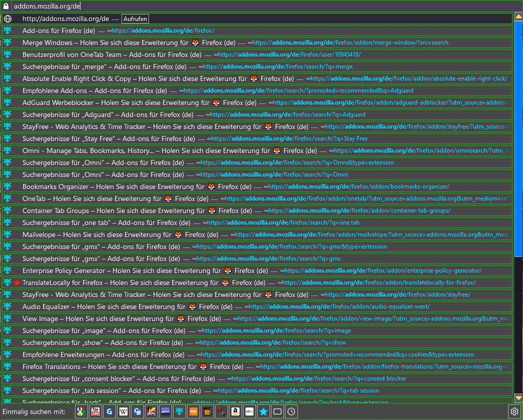Select the starred TranslateLocally for Firefox entry

pos(200,283)
